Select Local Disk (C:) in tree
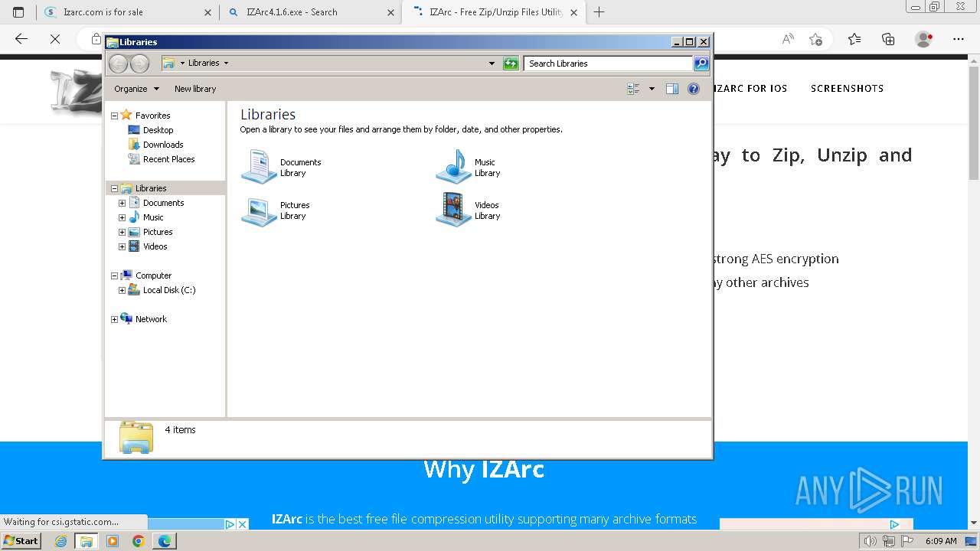The height and width of the screenshot is (551, 980). (169, 290)
